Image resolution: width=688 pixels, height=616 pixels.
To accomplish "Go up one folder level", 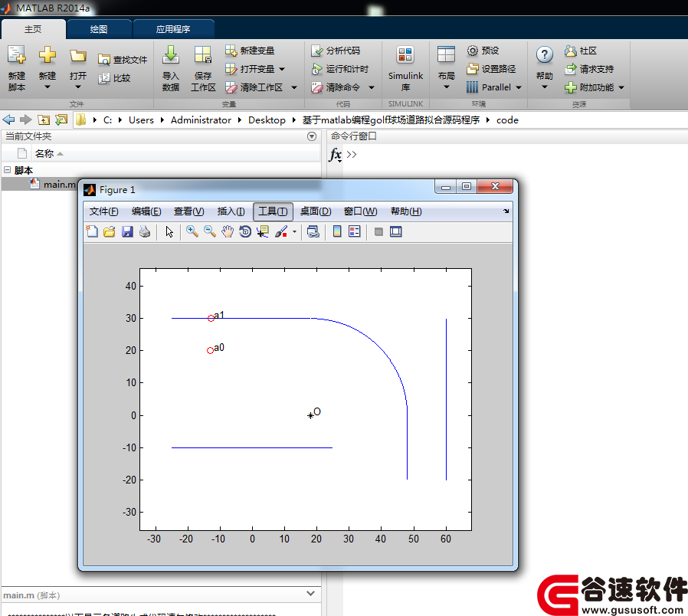I will [x=44, y=120].
